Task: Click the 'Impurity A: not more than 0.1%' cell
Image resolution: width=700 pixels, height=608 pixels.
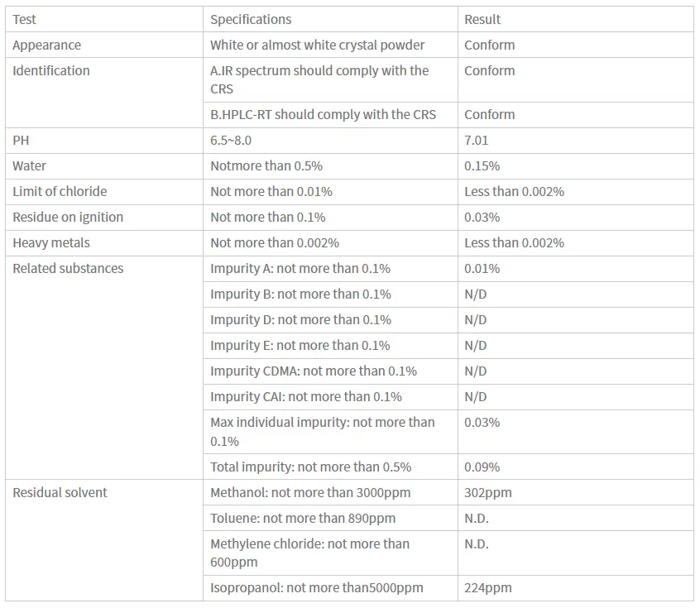Action: 300,268
